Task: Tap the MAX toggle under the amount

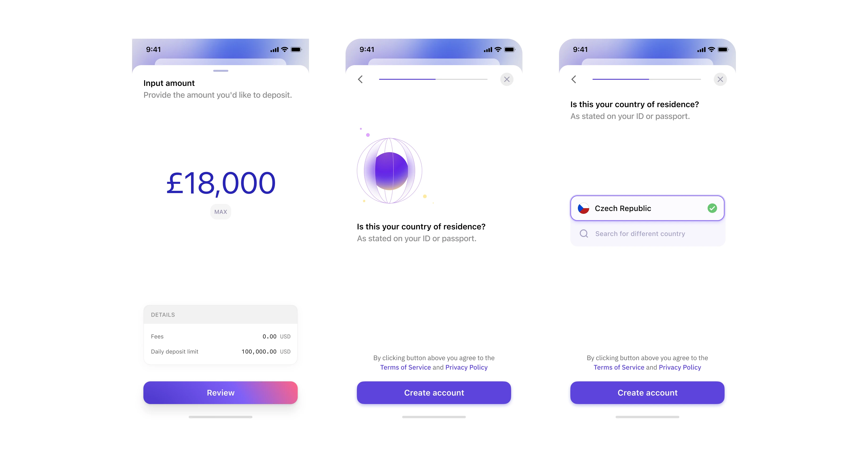Action: point(220,211)
